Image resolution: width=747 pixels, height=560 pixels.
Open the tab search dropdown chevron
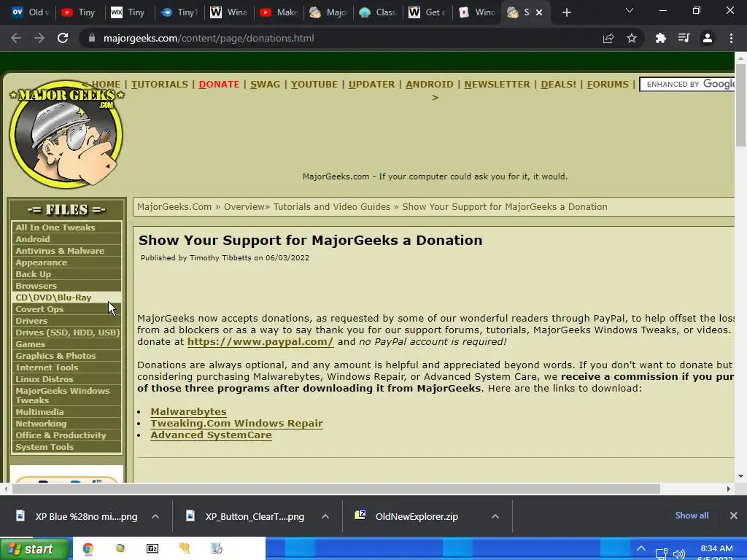(x=630, y=10)
